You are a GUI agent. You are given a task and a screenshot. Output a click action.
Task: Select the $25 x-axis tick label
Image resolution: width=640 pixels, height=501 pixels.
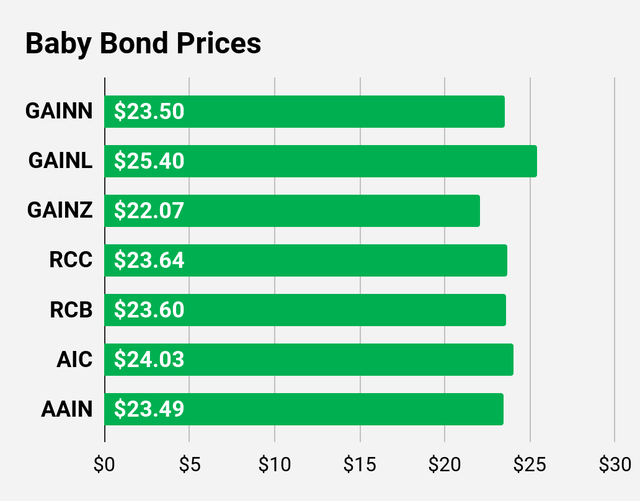coord(529,464)
